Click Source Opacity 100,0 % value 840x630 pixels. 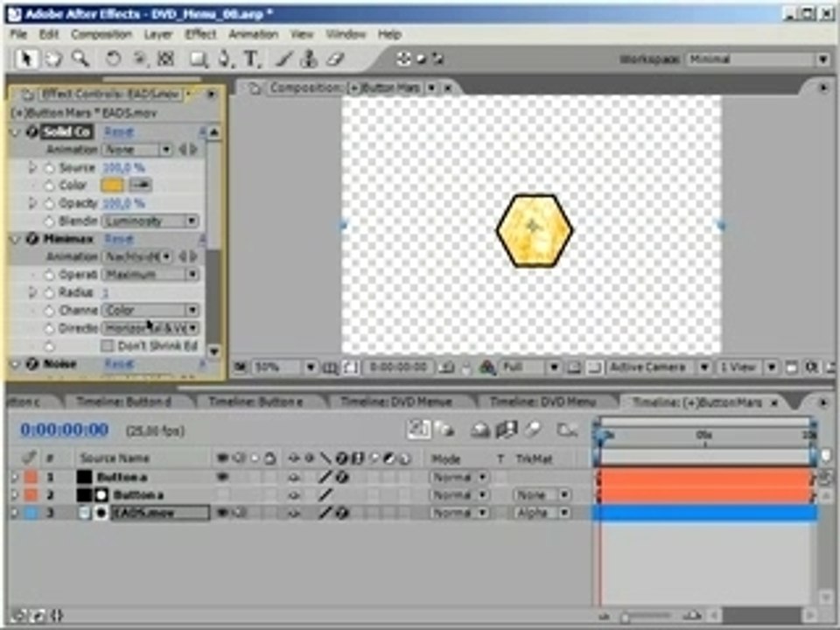click(x=123, y=168)
